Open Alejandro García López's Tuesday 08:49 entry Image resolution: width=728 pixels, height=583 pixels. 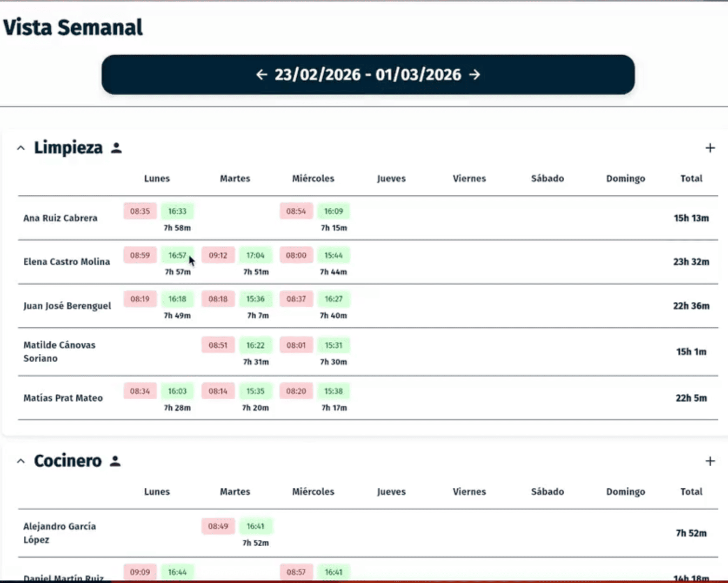click(x=218, y=526)
